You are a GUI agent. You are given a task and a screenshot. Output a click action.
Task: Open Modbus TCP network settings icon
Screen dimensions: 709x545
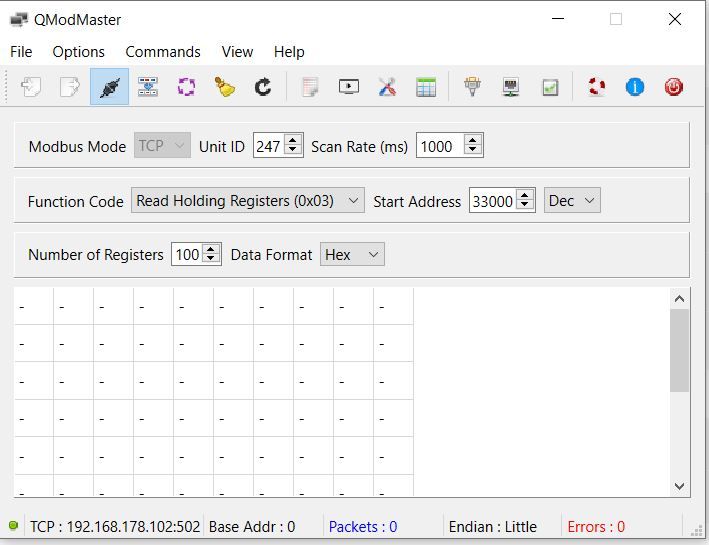pos(511,86)
